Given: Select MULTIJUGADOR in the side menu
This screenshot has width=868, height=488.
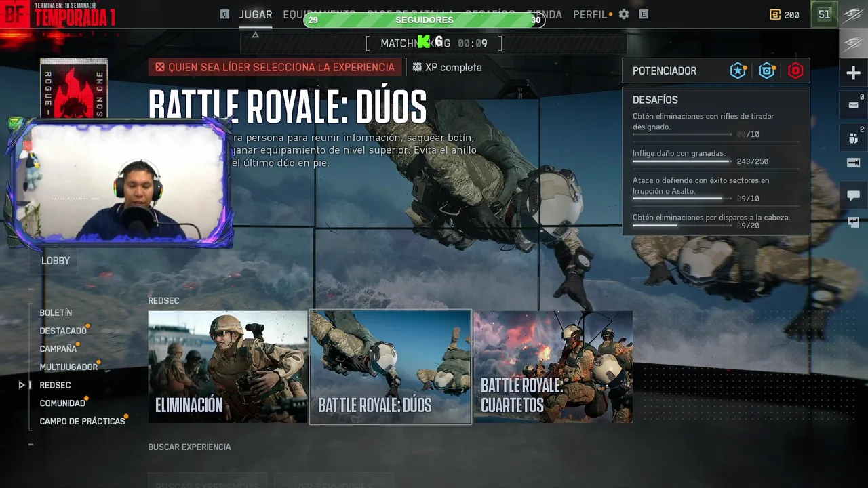Looking at the screenshot, I should pyautogui.click(x=68, y=367).
